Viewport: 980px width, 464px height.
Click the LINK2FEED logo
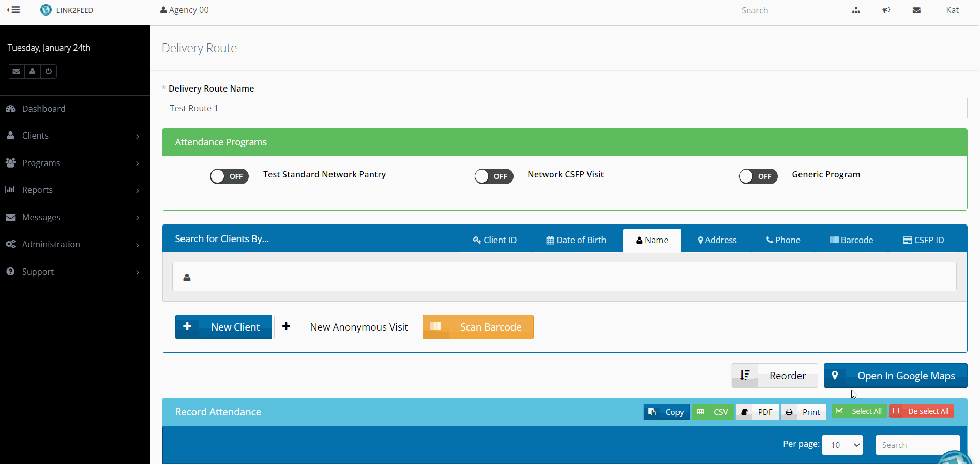[67, 10]
